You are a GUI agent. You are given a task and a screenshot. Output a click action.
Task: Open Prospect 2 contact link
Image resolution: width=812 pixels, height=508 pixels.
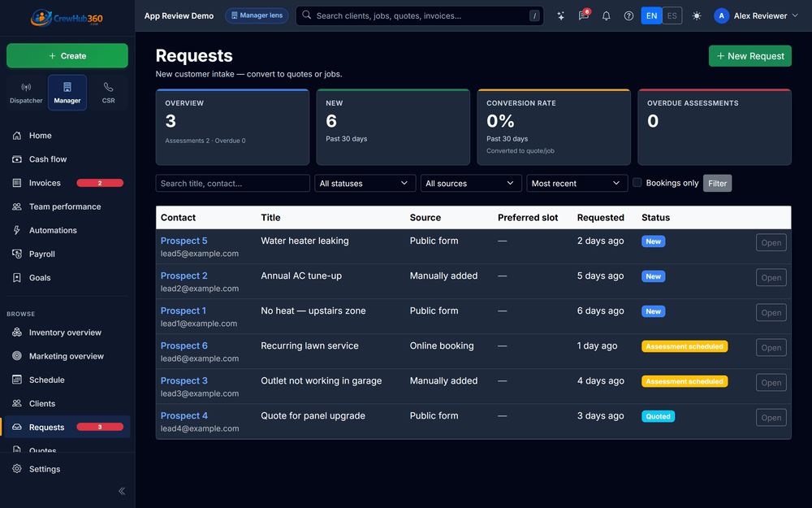coord(184,276)
